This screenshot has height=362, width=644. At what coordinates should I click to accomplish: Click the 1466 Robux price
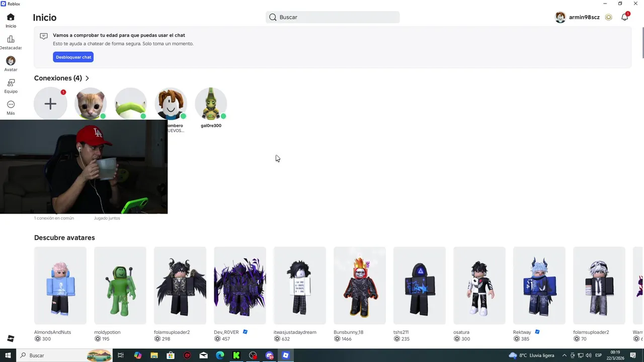[347, 339]
